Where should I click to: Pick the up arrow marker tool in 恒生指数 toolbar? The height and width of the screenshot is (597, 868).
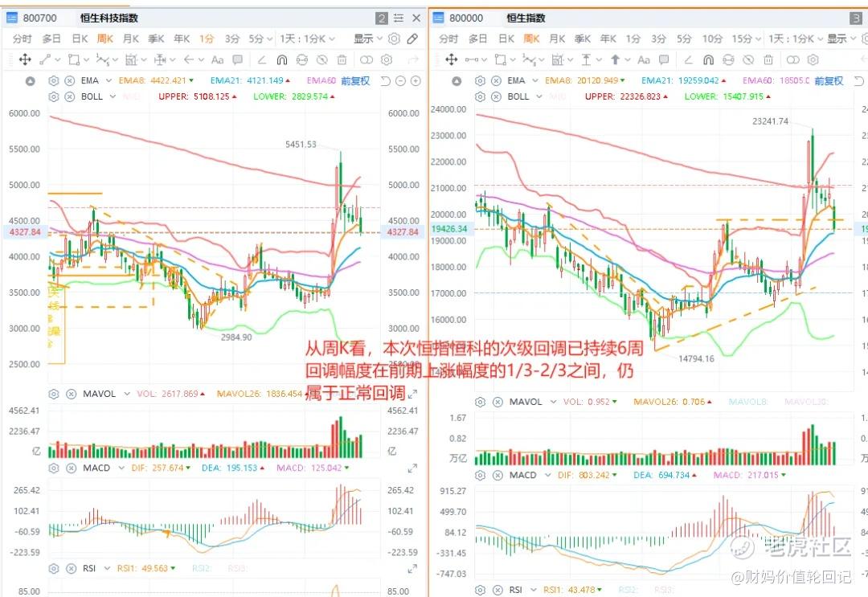(615, 59)
